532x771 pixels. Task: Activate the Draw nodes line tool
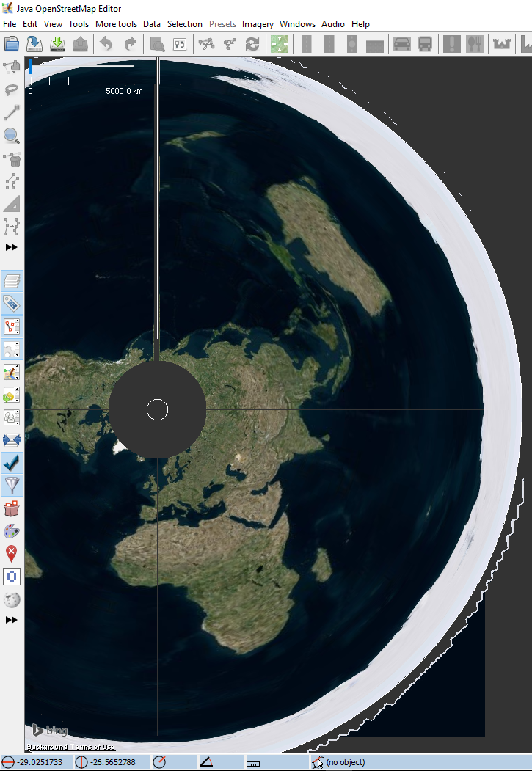click(x=12, y=112)
